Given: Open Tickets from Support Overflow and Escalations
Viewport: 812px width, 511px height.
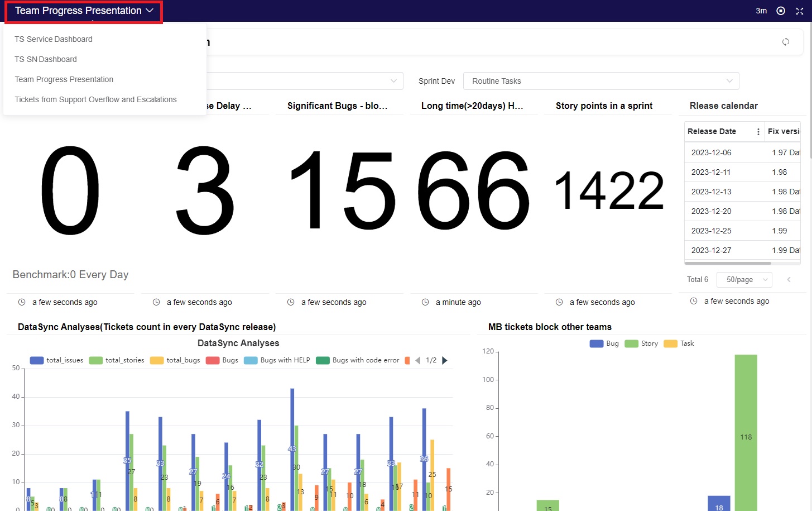Looking at the screenshot, I should [x=95, y=99].
